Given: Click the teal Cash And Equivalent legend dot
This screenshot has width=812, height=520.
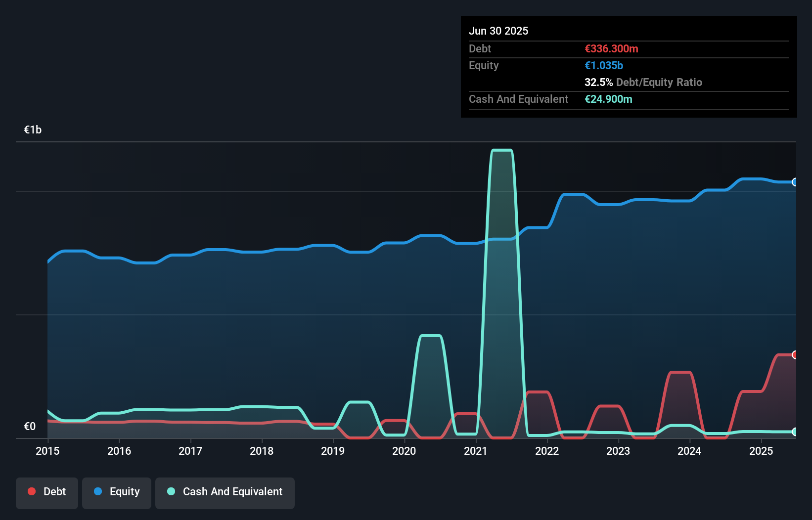Looking at the screenshot, I should coord(171,491).
